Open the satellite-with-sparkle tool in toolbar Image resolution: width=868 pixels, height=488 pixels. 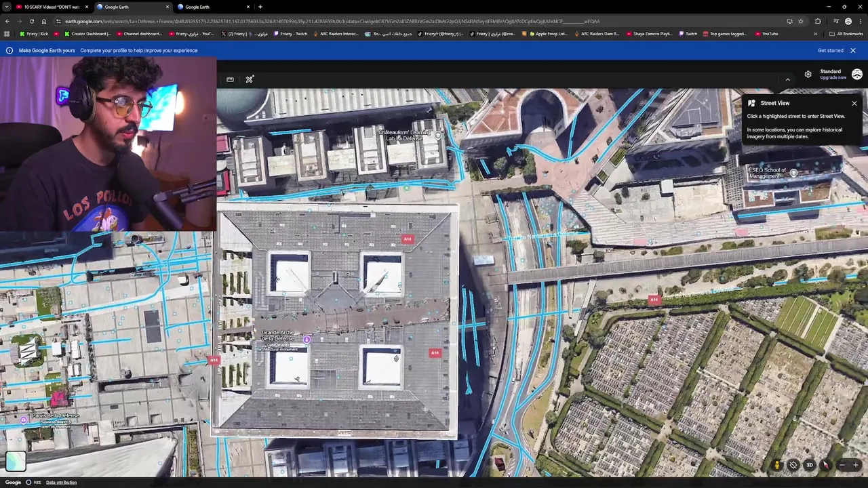click(250, 79)
